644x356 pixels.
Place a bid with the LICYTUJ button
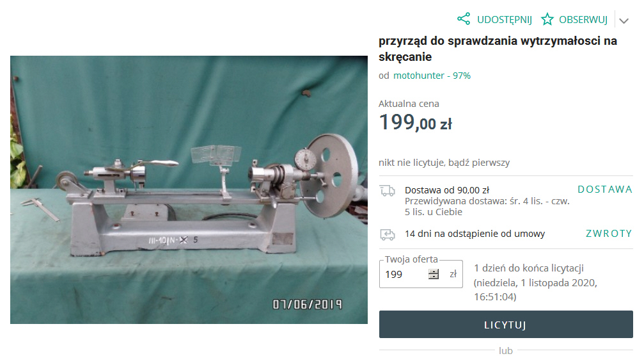click(x=506, y=325)
